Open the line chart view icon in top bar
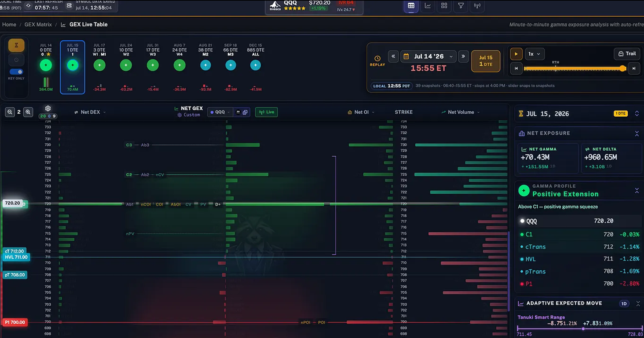 tap(428, 6)
